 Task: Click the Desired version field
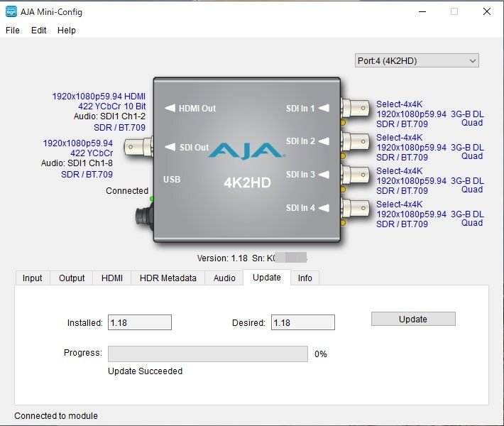click(302, 322)
